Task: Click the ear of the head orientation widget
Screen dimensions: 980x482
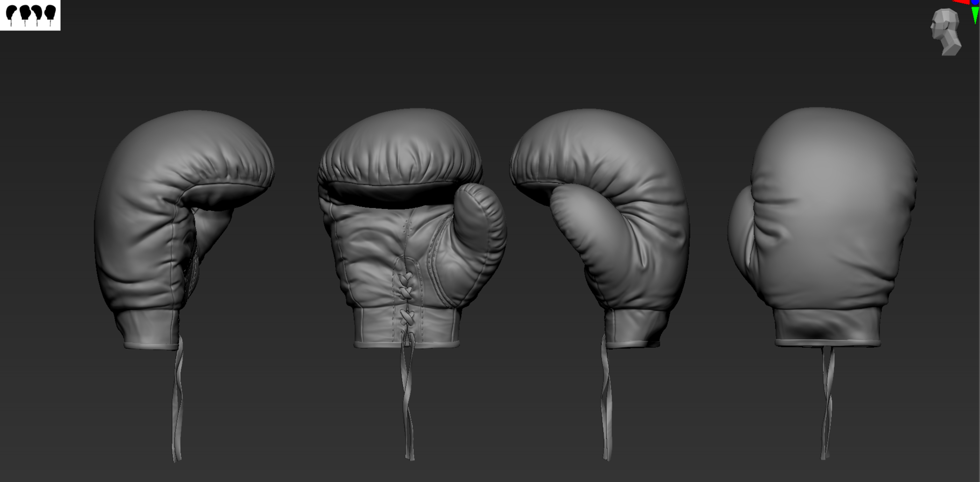Action: click(x=946, y=26)
